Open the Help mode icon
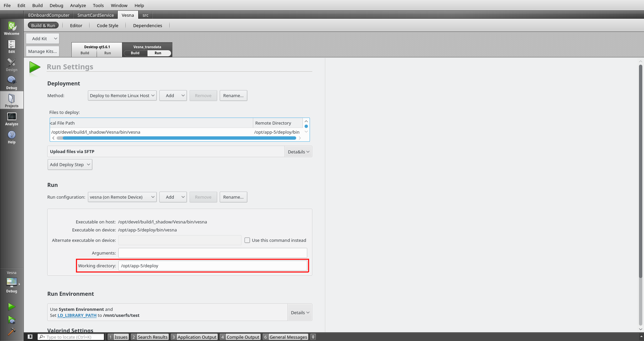644x341 pixels. (11, 137)
